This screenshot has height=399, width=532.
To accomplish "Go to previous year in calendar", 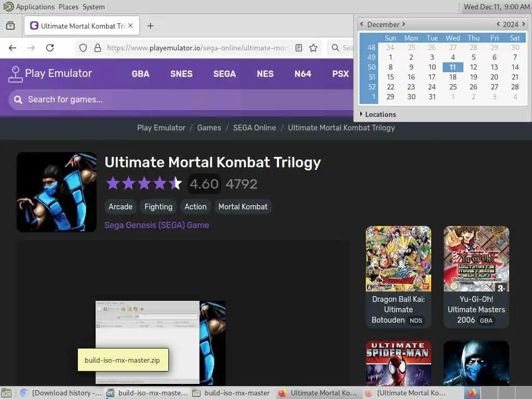I will pos(498,24).
